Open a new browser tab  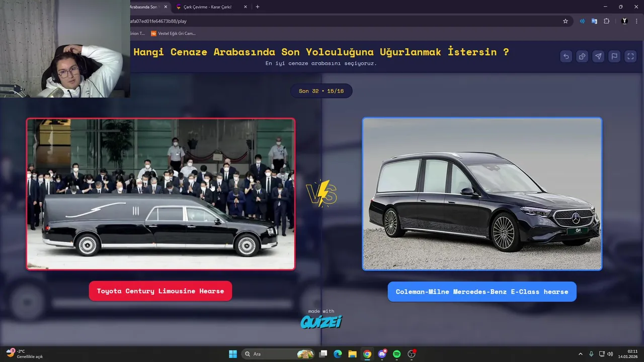coord(258,7)
